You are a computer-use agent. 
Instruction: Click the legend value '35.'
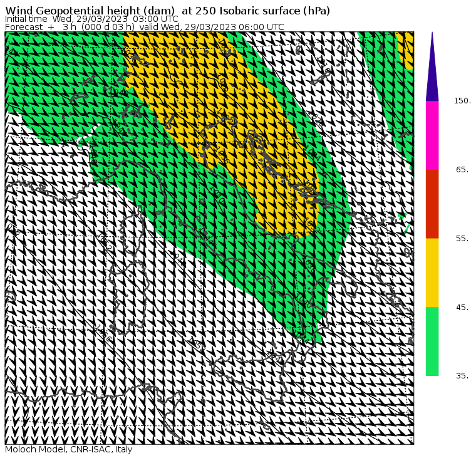[463, 376]
